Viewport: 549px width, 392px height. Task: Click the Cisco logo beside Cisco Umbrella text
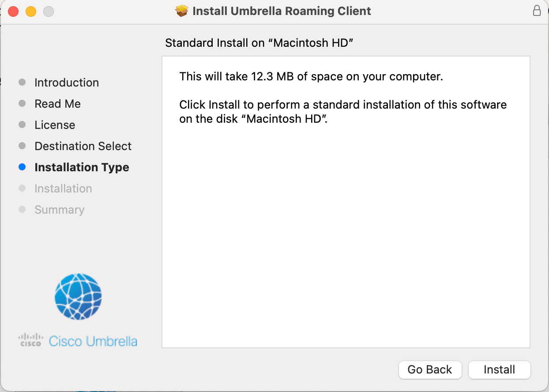coord(31,339)
